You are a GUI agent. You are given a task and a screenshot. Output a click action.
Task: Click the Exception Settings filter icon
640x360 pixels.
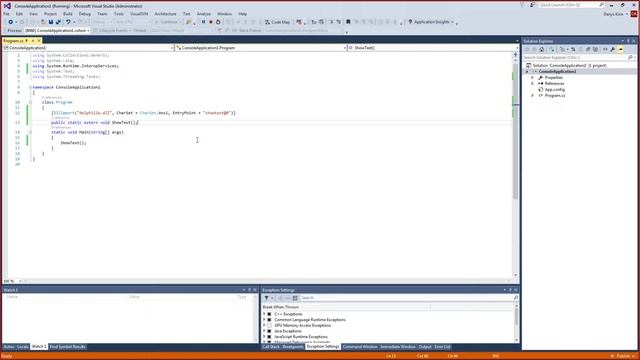(267, 298)
